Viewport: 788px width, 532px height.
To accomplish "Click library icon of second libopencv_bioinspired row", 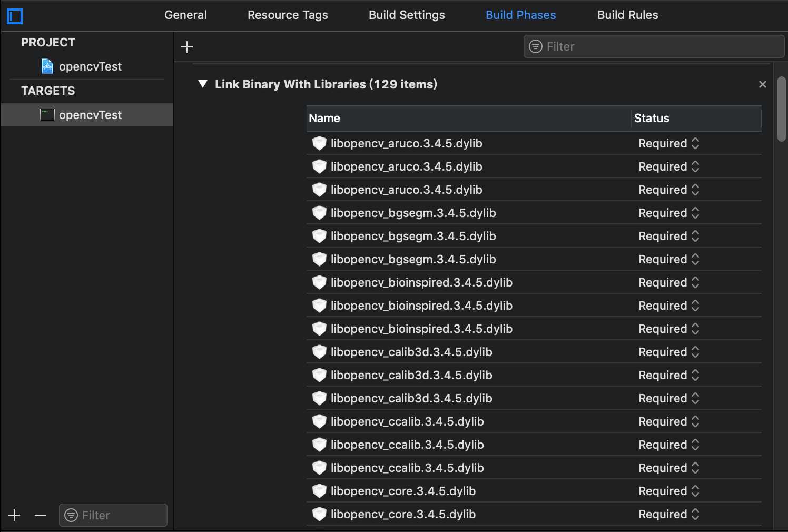I will click(x=319, y=306).
